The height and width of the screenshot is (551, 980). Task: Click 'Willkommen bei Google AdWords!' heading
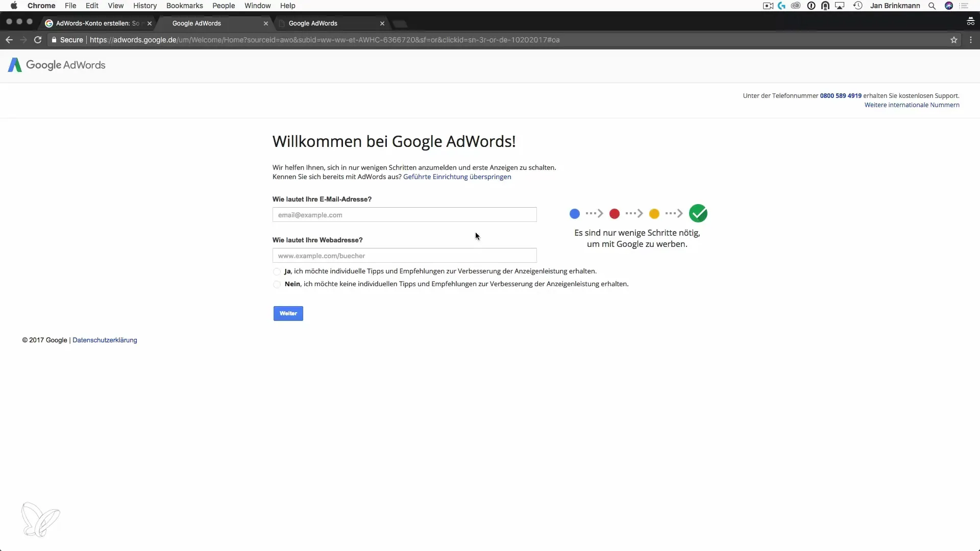point(394,141)
